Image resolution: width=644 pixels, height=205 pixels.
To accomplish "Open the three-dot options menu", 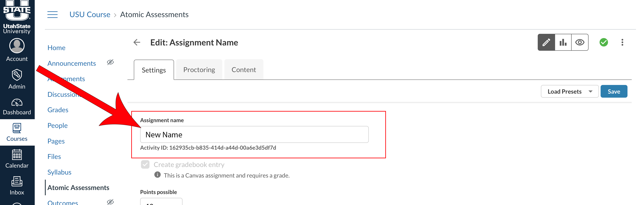I will (x=622, y=42).
